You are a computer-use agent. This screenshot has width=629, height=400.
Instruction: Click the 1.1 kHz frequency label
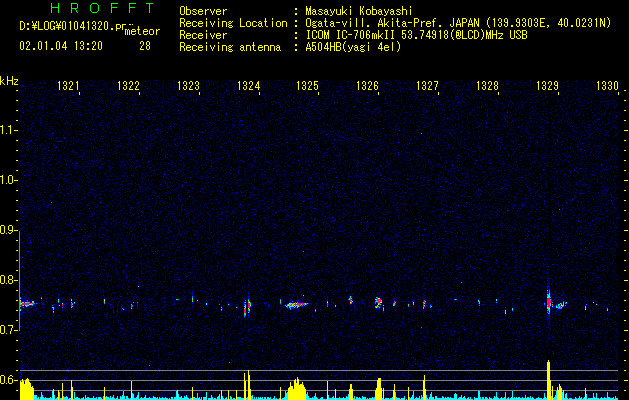click(x=7, y=130)
